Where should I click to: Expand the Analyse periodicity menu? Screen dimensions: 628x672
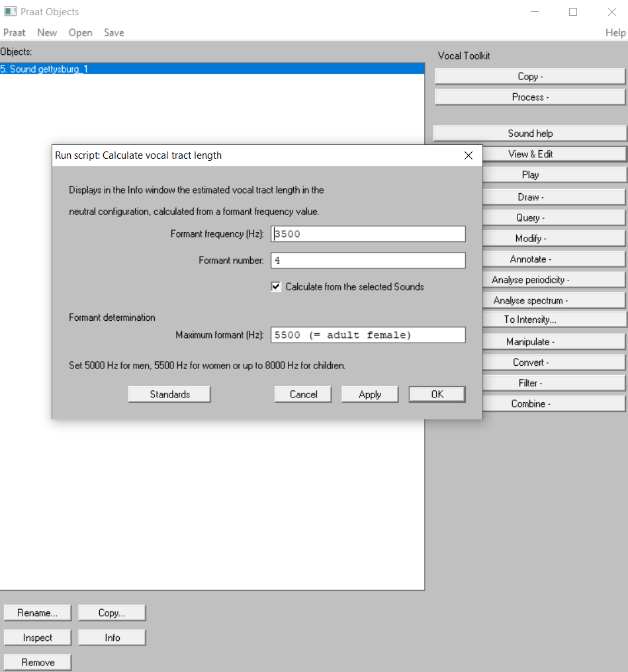click(x=555, y=280)
